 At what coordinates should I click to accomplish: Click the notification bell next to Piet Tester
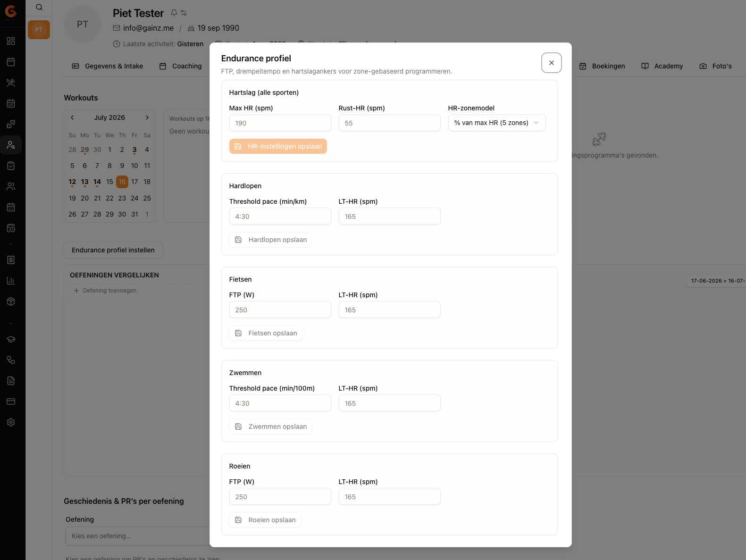pyautogui.click(x=174, y=13)
